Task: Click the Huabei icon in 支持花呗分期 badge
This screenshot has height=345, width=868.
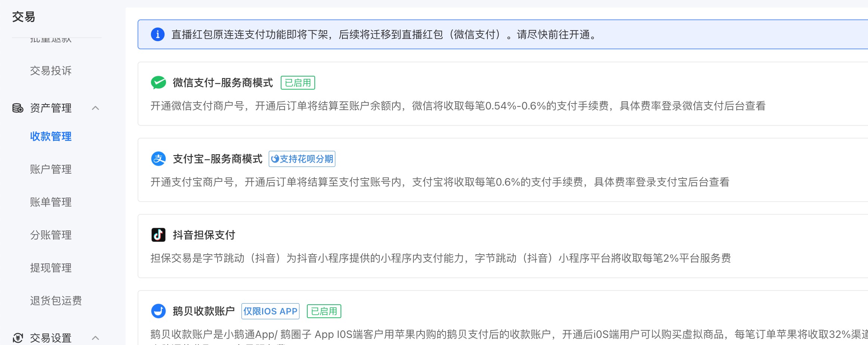Action: (x=275, y=159)
